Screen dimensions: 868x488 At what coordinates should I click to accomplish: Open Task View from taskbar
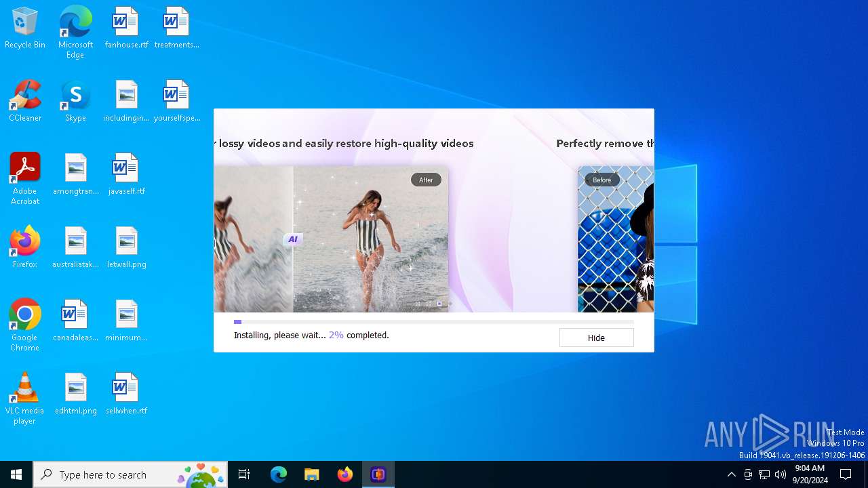click(x=244, y=474)
